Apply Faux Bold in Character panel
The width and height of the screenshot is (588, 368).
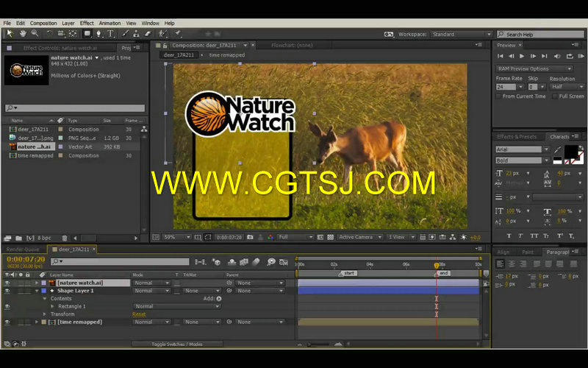tap(509, 236)
